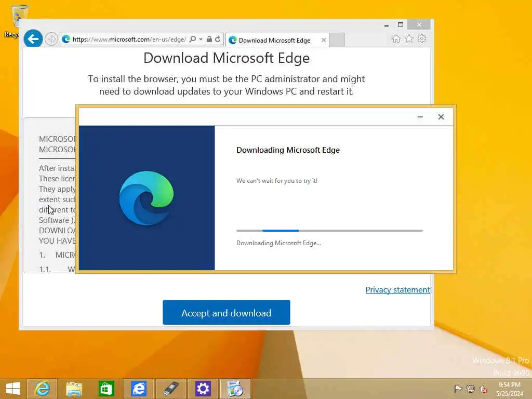Open Action Center flag icon
This screenshot has height=399, width=532.
[x=458, y=389]
